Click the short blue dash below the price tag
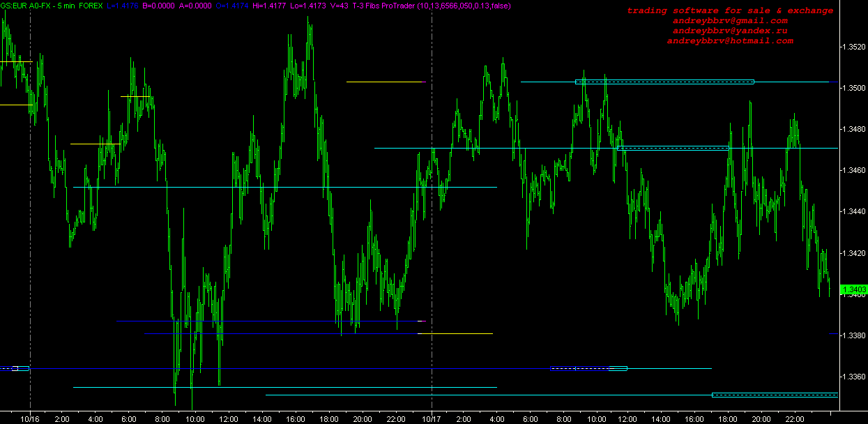Image resolution: width=868 pixels, height=424 pixels. [832, 334]
